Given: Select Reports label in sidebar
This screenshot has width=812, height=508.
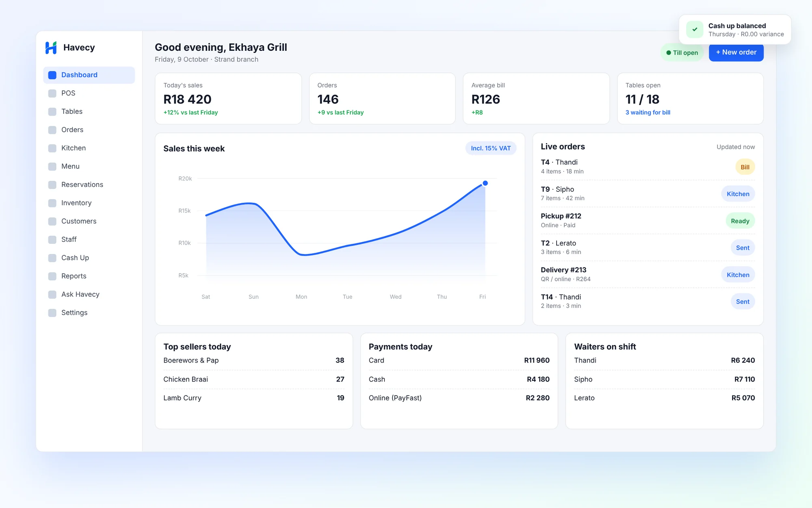Looking at the screenshot, I should pyautogui.click(x=74, y=276).
